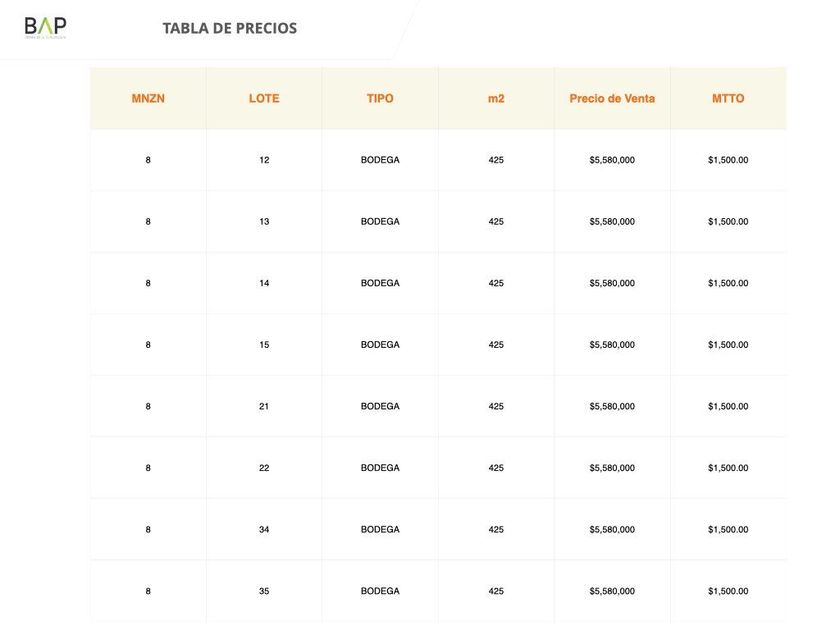This screenshot has width=840, height=630.
Task: Select lote number 34 cell
Action: pyautogui.click(x=264, y=530)
